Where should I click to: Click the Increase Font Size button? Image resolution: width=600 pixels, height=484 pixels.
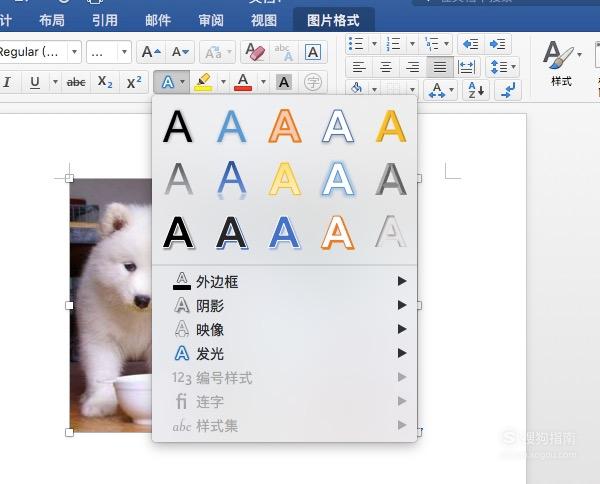(151, 52)
